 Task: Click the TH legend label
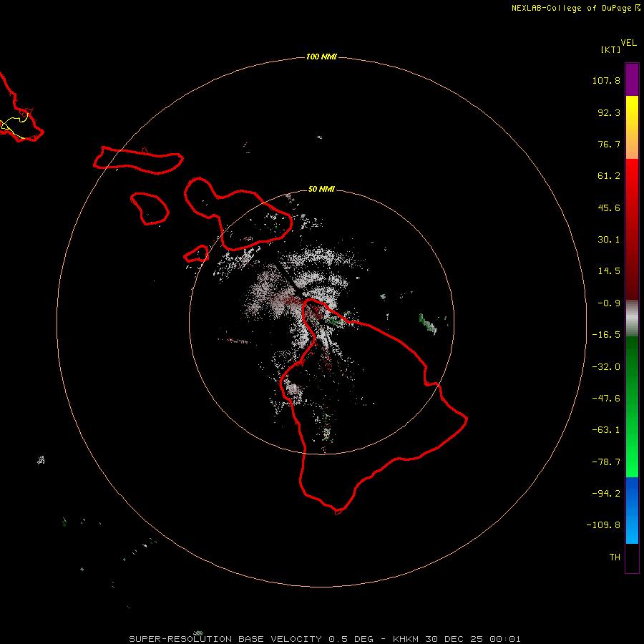615,557
